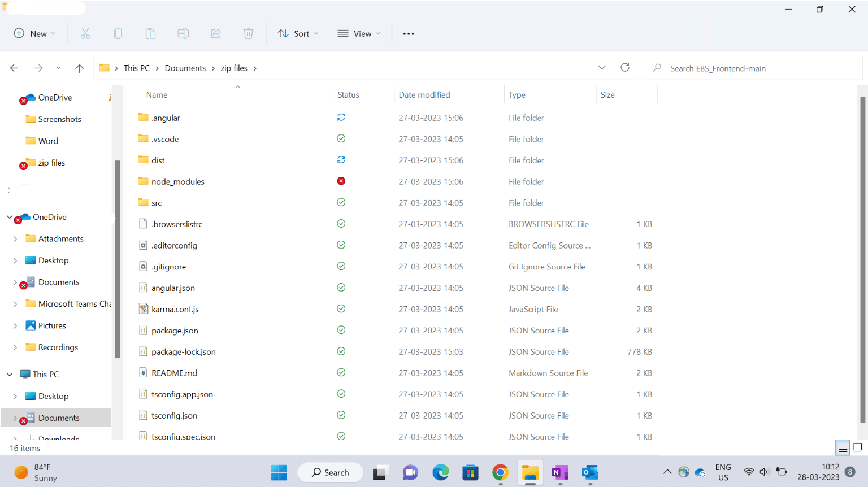The height and width of the screenshot is (487, 868).
Task: Cut the selected file using the scissors icon
Action: pyautogui.click(x=85, y=33)
